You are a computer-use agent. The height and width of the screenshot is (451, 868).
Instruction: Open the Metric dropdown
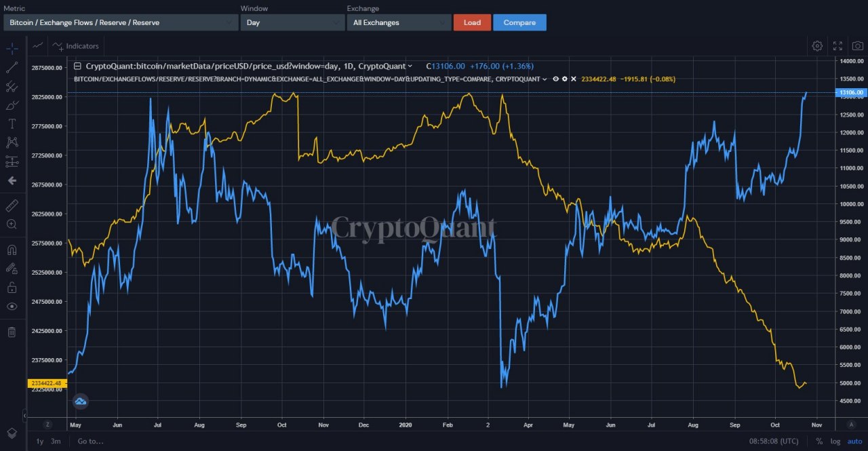pyautogui.click(x=121, y=22)
